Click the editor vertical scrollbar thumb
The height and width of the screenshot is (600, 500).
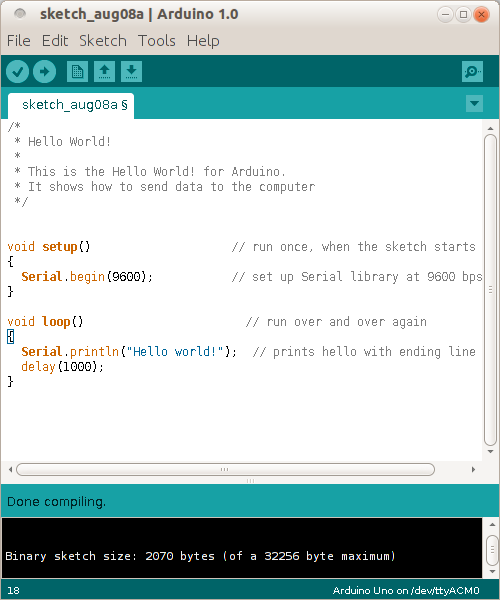(x=490, y=290)
